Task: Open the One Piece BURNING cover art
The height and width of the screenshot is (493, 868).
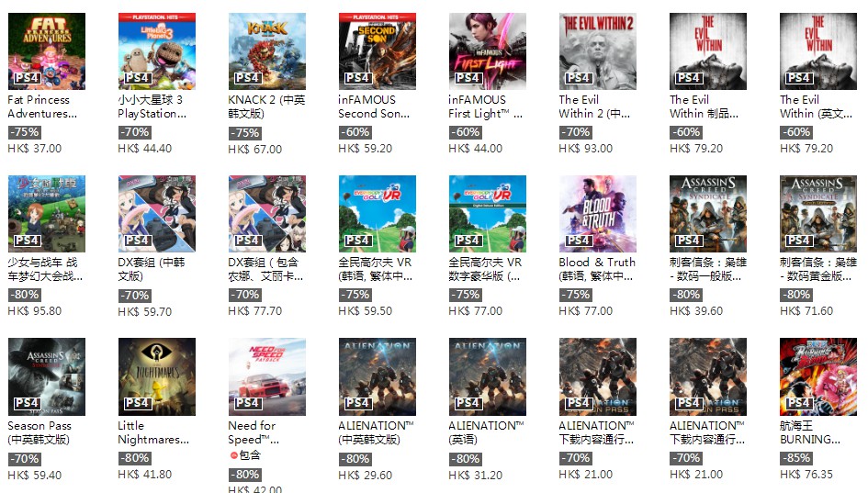Action: pos(818,376)
